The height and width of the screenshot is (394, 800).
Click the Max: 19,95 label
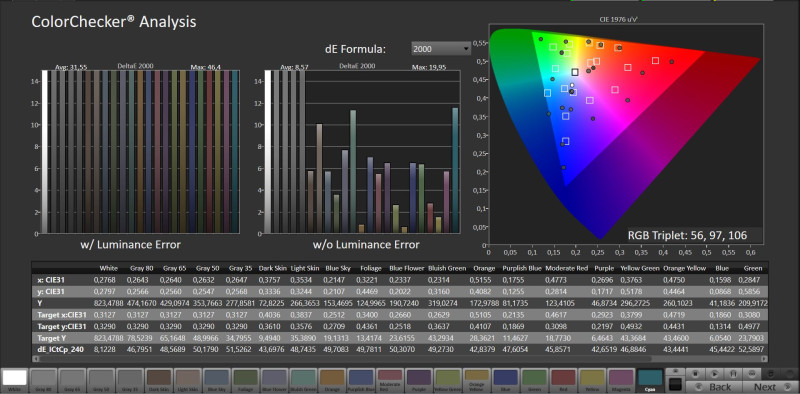tap(428, 67)
